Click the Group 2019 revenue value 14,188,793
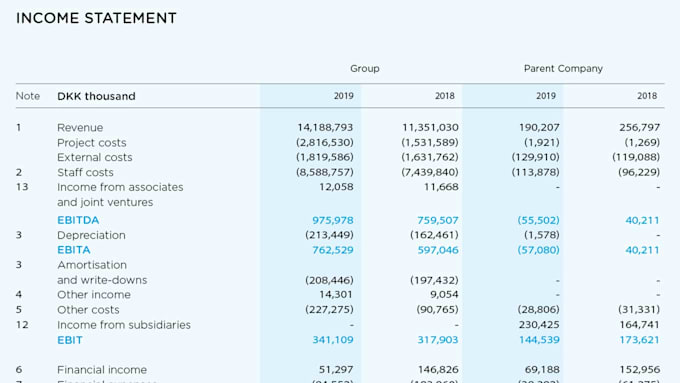The width and height of the screenshot is (680, 383). (x=325, y=128)
